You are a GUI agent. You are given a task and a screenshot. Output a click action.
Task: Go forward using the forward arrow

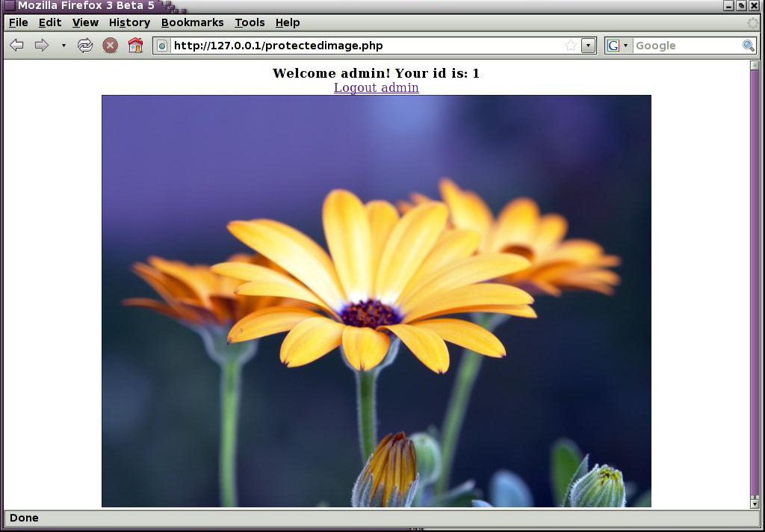click(x=42, y=46)
